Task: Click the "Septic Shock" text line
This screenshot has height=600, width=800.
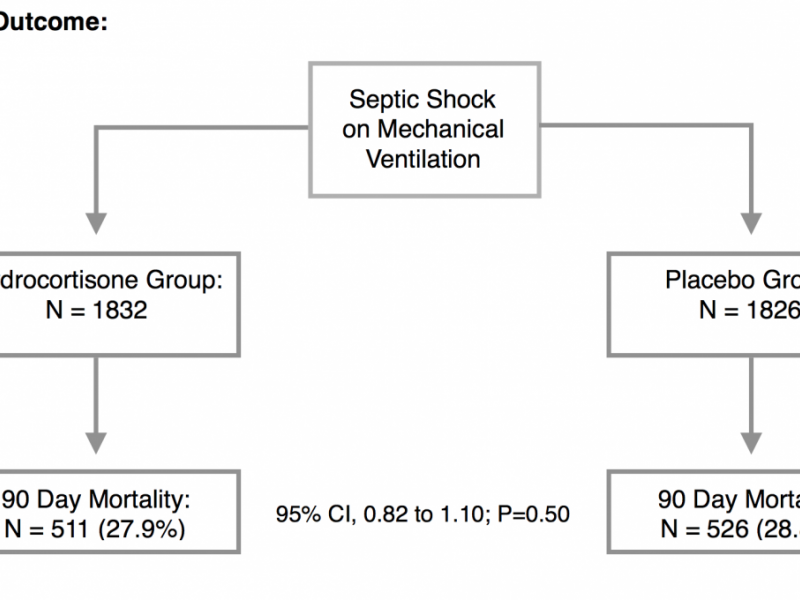Action: click(421, 100)
